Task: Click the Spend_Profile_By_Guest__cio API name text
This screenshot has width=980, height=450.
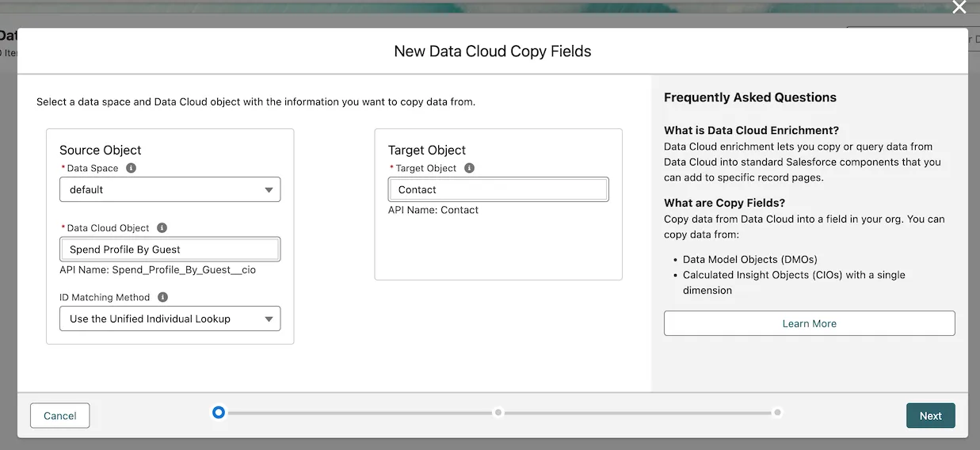Action: [x=158, y=270]
